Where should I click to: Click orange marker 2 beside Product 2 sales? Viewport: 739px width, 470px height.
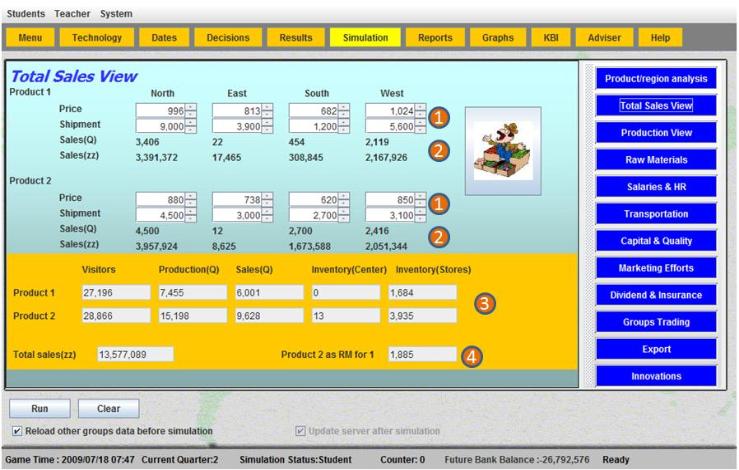point(437,237)
